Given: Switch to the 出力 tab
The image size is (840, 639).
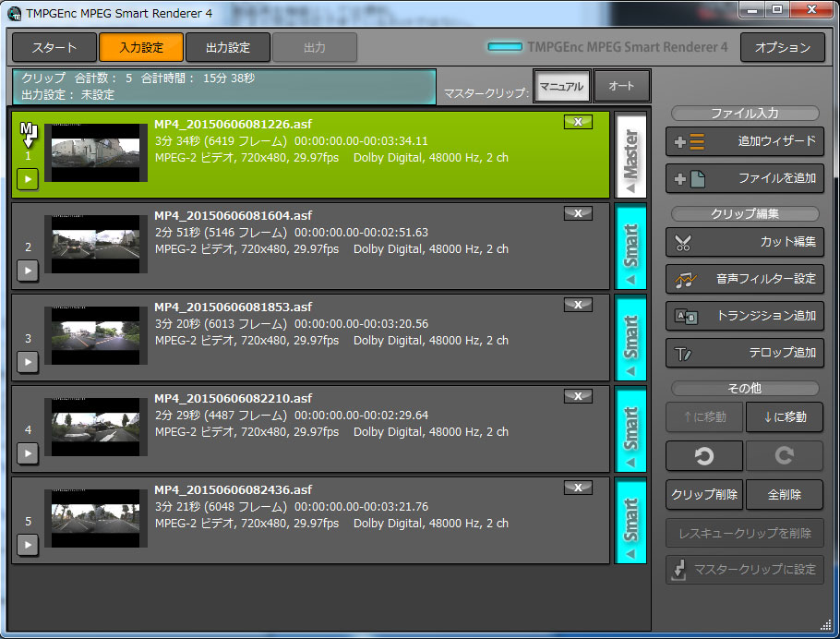Looking at the screenshot, I should coord(315,47).
